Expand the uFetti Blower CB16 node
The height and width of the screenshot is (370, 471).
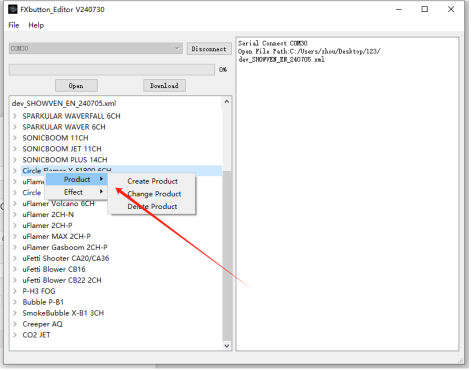point(15,269)
